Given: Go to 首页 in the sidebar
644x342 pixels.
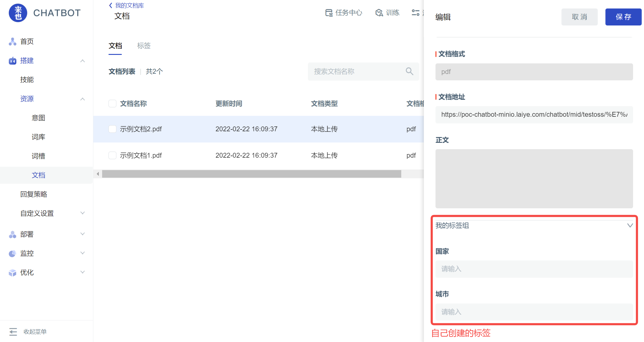Looking at the screenshot, I should (27, 42).
